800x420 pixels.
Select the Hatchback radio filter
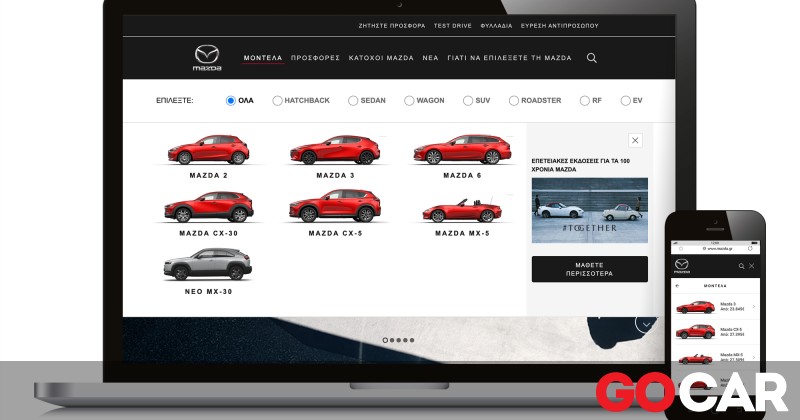pos(277,101)
